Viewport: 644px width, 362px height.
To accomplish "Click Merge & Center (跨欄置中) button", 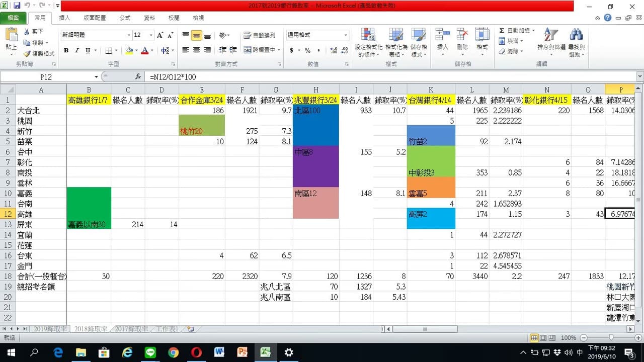I will click(x=260, y=50).
